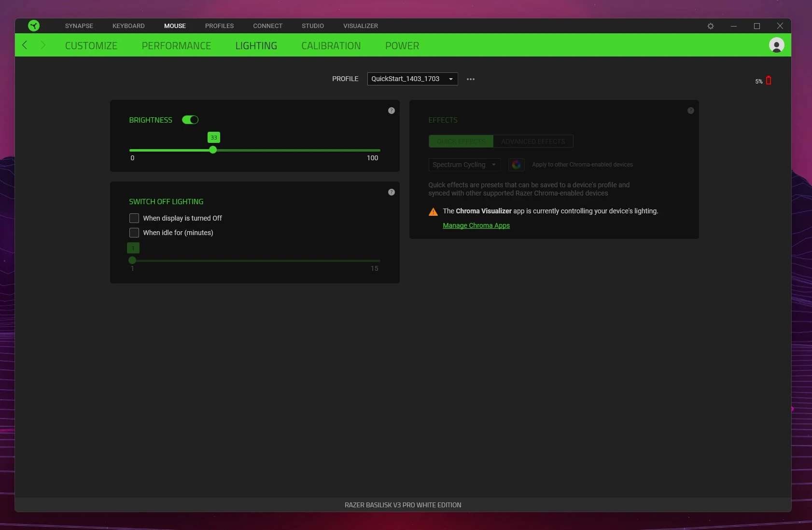Click the Brightness panel help icon

tap(392, 111)
